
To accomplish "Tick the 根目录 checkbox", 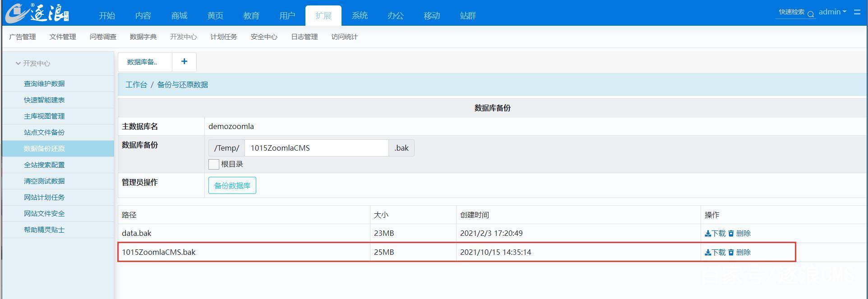I will 214,164.
